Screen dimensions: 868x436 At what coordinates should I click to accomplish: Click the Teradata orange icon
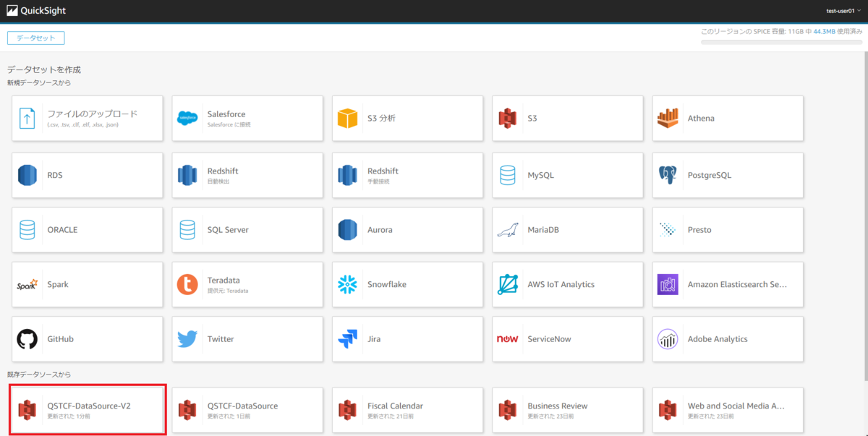(x=187, y=284)
